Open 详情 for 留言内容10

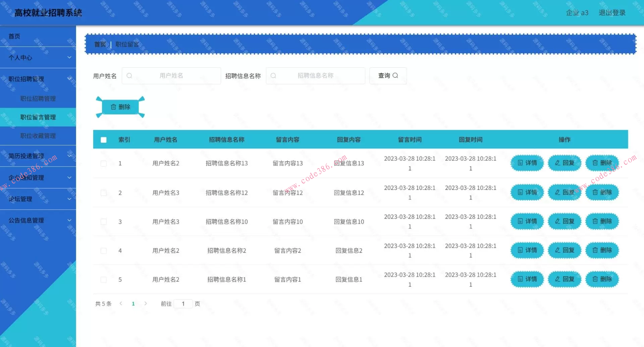(527, 221)
